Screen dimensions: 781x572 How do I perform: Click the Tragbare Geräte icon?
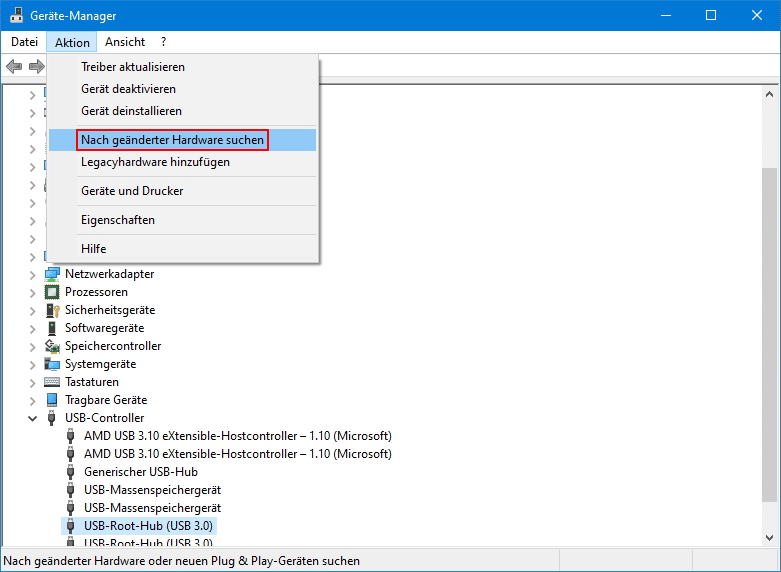(x=53, y=400)
